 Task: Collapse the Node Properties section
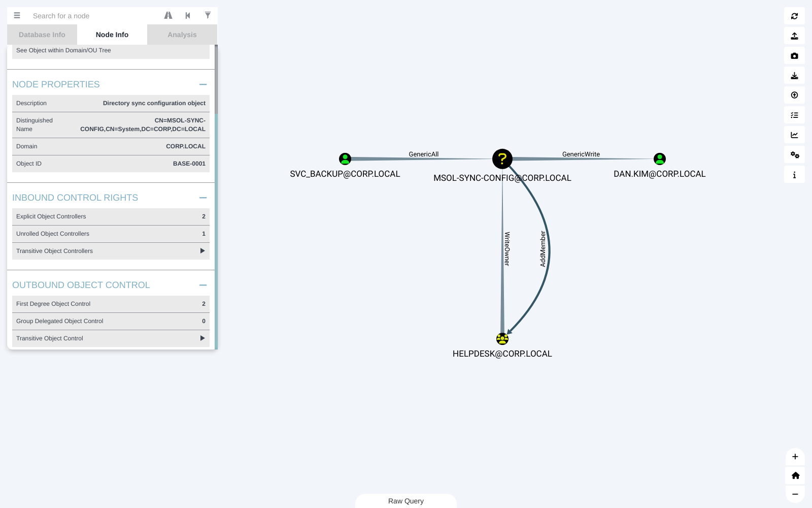coord(203,84)
